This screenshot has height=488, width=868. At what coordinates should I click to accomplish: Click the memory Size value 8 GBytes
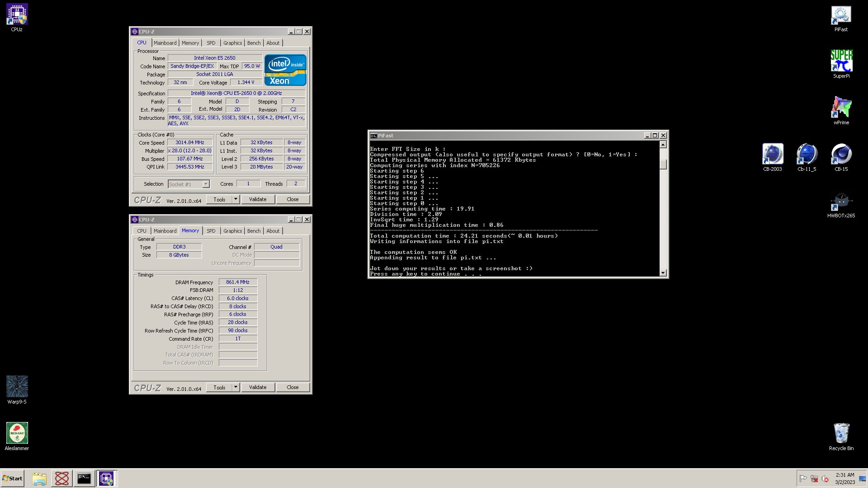point(179,255)
